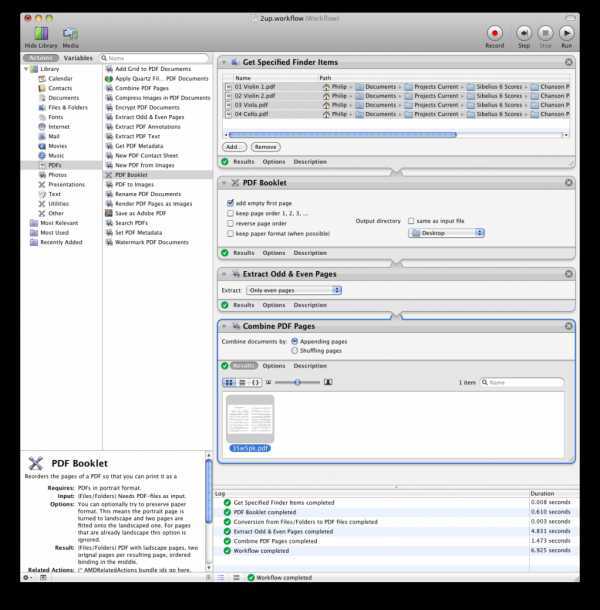Collapse the Get Specified Finder Items action
This screenshot has height=610, width=600.
[x=224, y=62]
